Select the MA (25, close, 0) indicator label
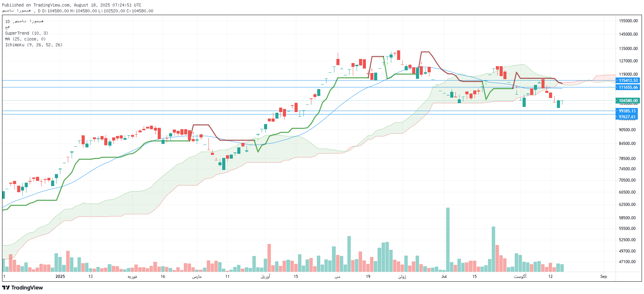 tap(25, 39)
